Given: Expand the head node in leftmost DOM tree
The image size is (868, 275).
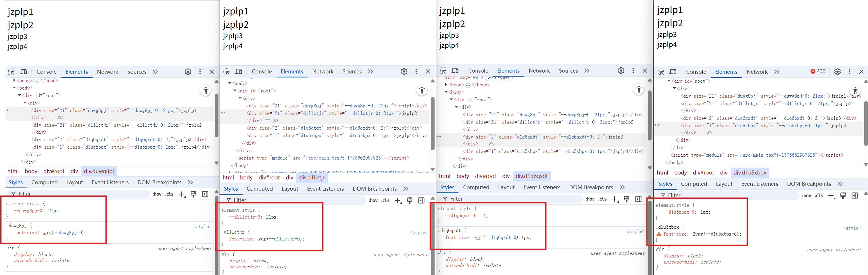Looking at the screenshot, I should tap(14, 80).
